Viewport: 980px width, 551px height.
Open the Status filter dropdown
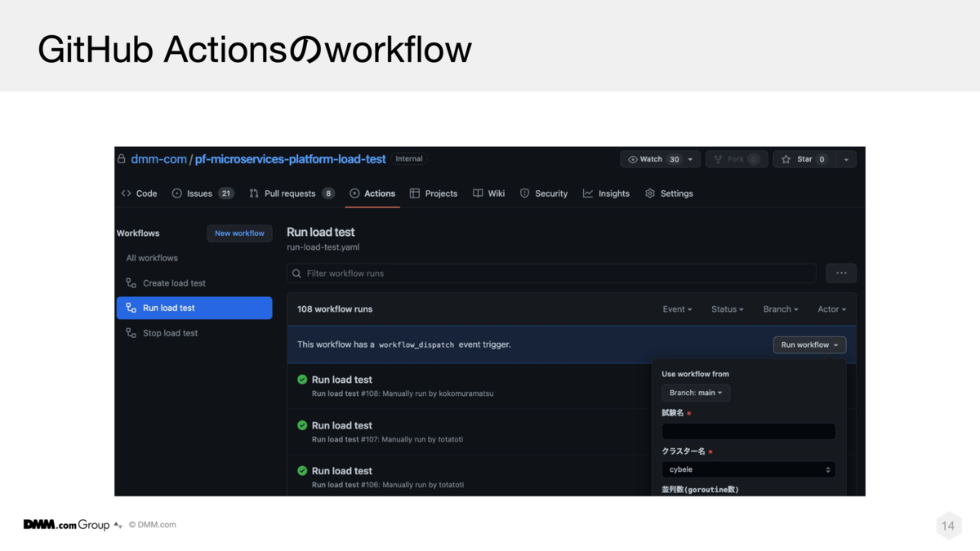click(728, 309)
